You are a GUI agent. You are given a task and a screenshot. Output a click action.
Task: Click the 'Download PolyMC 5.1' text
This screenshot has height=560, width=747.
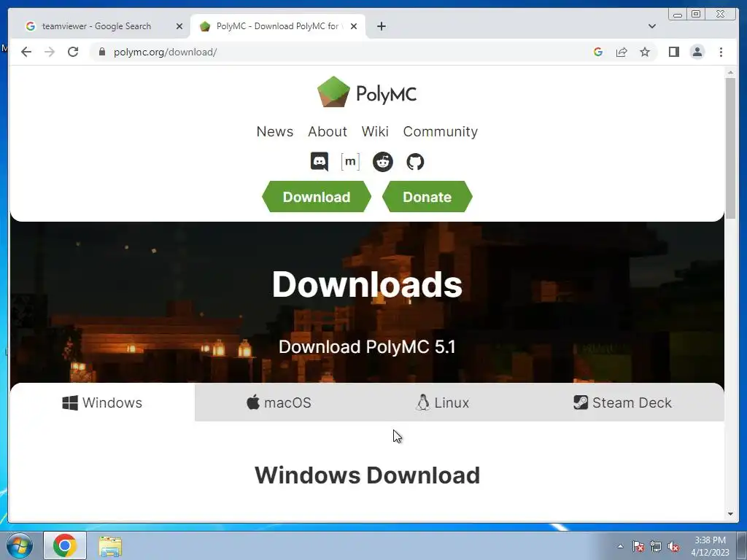367,346
